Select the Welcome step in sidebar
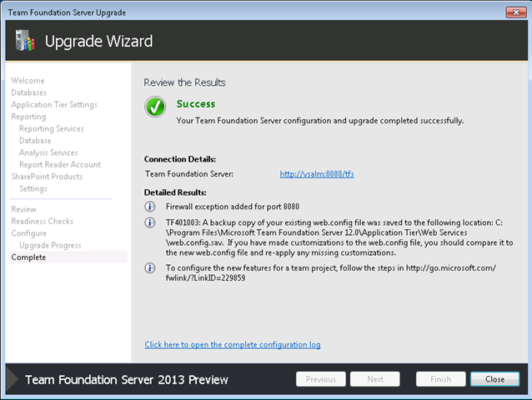This screenshot has height=400, width=532. tap(28, 81)
